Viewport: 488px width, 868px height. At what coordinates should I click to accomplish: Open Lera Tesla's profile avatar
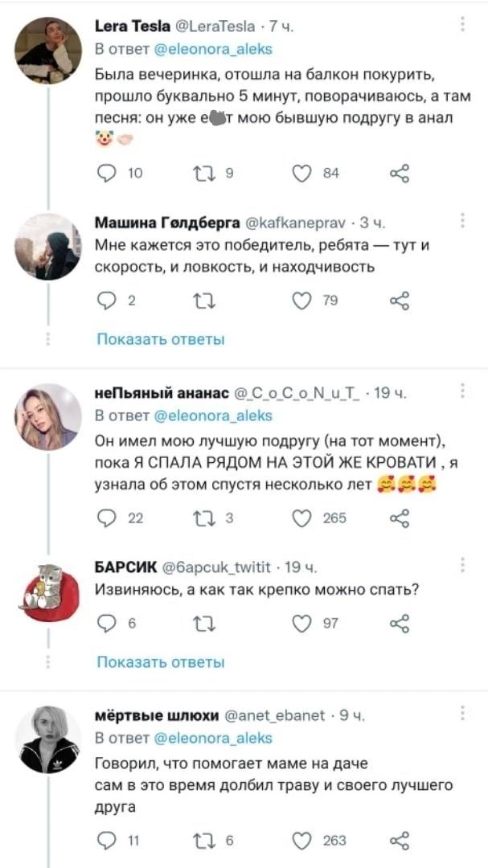[x=47, y=50]
